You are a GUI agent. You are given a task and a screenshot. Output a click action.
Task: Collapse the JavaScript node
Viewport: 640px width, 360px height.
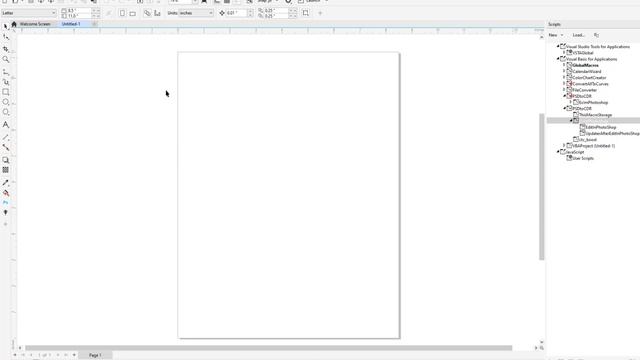pyautogui.click(x=558, y=152)
